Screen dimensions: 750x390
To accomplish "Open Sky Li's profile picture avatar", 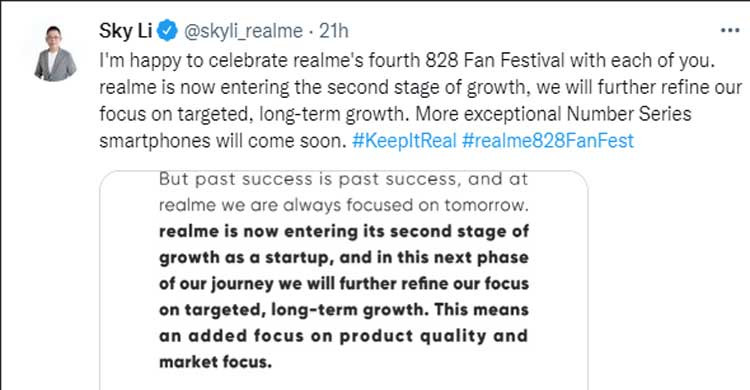I will pos(55,53).
